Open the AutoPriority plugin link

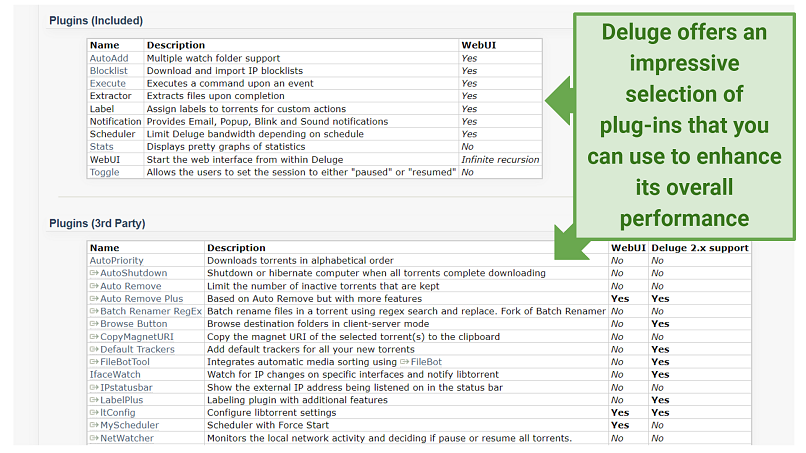point(117,261)
